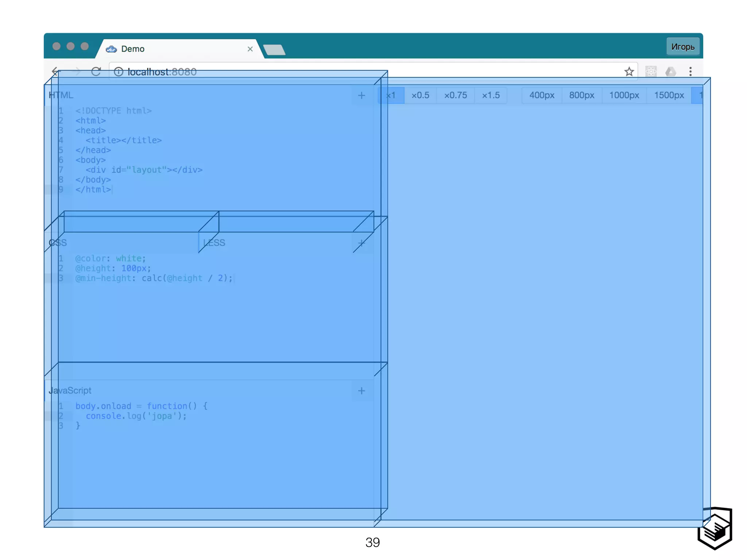
Task: Click the browser back arrow
Action: (55, 71)
